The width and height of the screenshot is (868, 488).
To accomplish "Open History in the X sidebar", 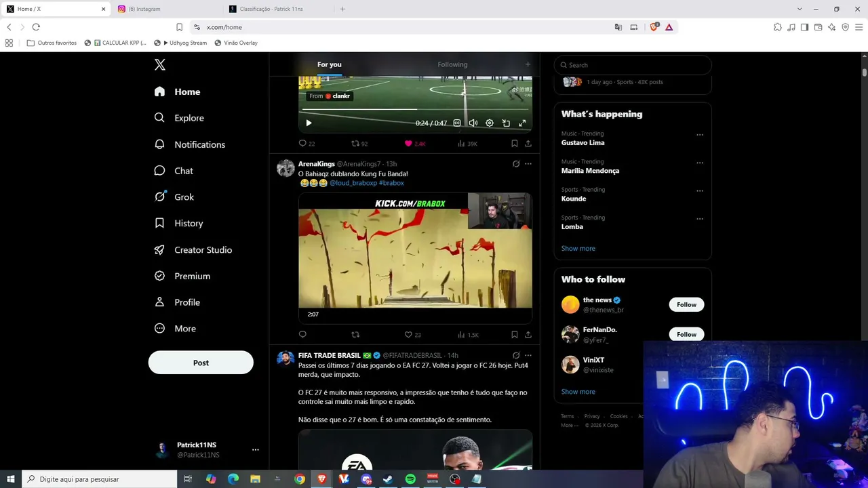I will coord(178,223).
